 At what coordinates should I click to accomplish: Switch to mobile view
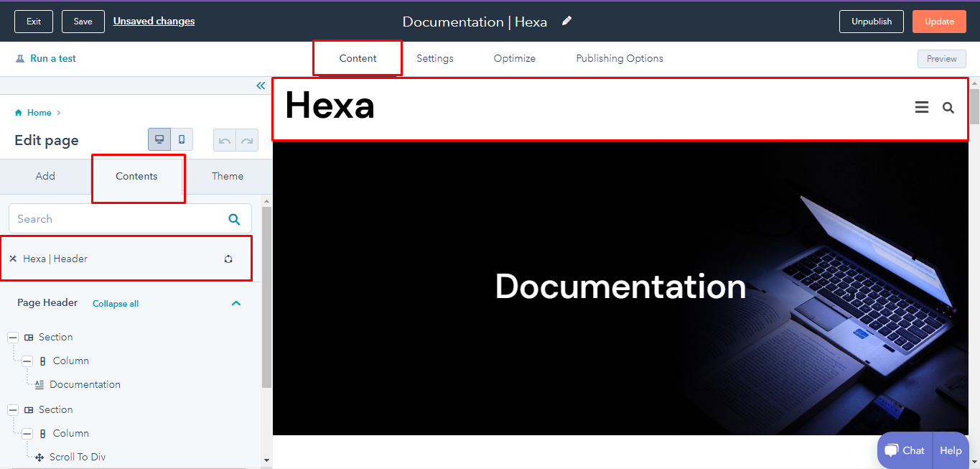(182, 139)
